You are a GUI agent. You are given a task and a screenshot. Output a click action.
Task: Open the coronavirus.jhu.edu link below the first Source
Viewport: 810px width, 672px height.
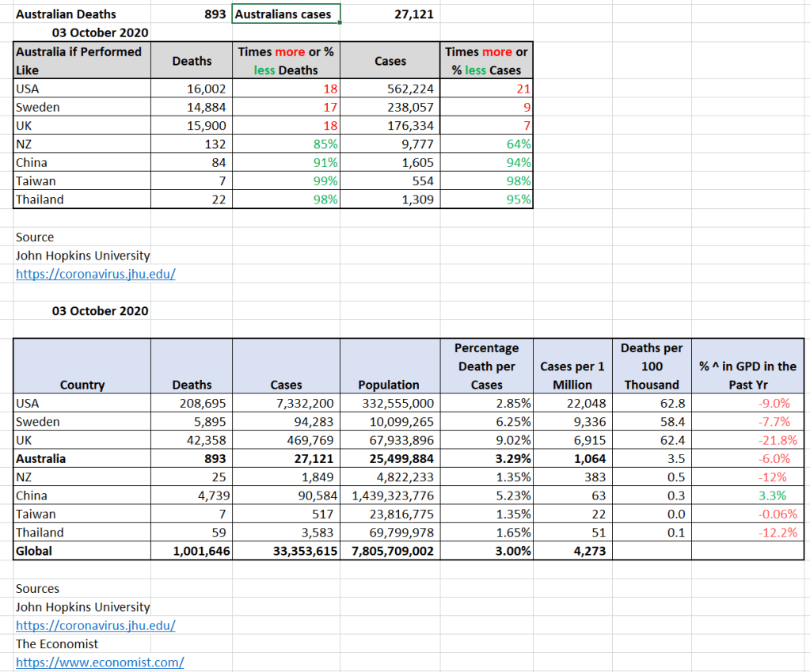(x=95, y=274)
